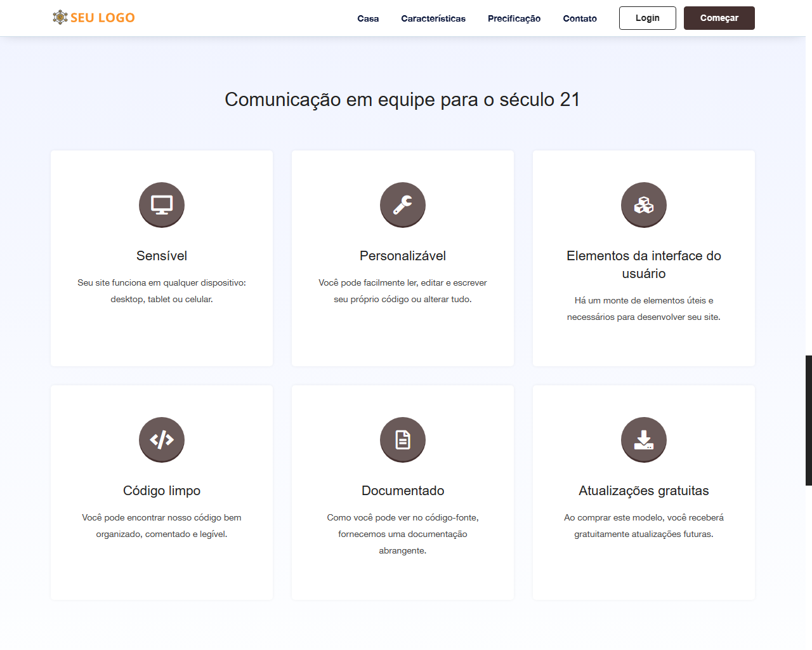Click the SEU LOGO brand text
The image size is (812, 650).
click(x=103, y=18)
